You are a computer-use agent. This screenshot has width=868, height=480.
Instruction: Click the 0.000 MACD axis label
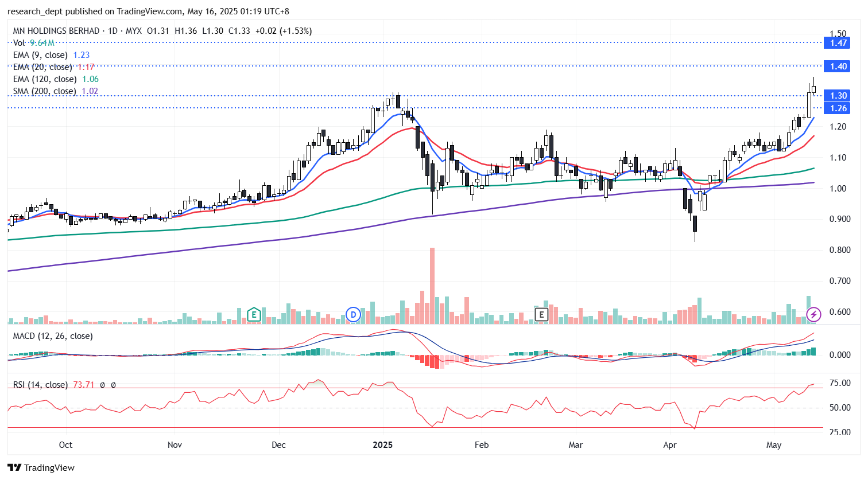[x=840, y=355]
